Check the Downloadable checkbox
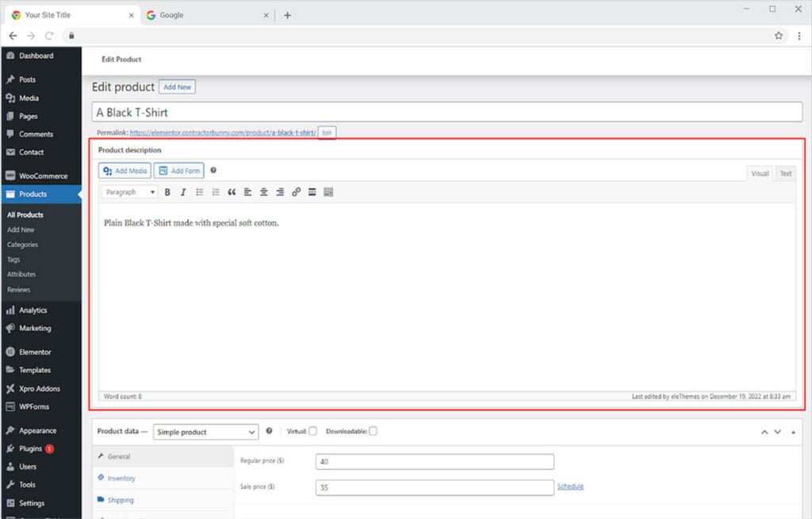812x519 pixels. (373, 431)
